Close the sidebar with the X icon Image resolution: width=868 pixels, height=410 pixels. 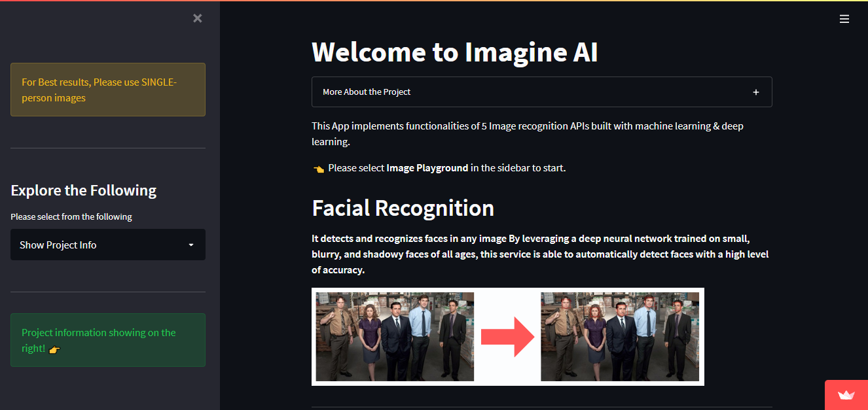(198, 18)
